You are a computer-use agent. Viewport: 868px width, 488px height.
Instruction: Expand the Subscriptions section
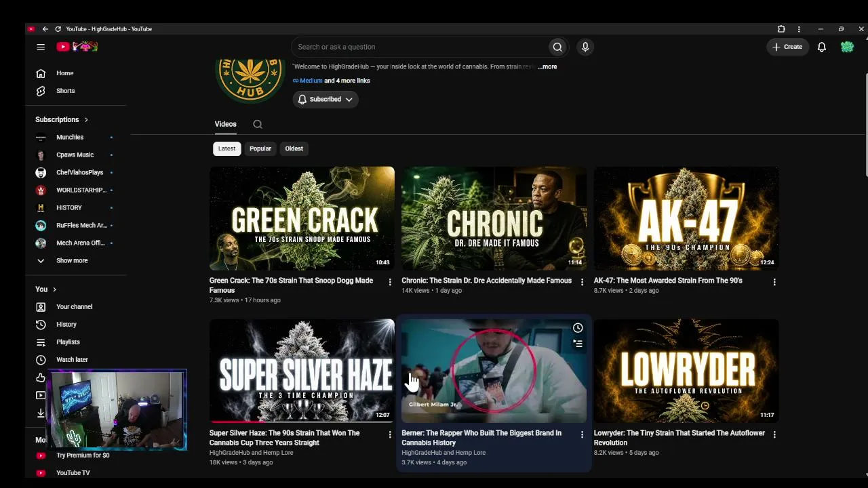point(62,120)
